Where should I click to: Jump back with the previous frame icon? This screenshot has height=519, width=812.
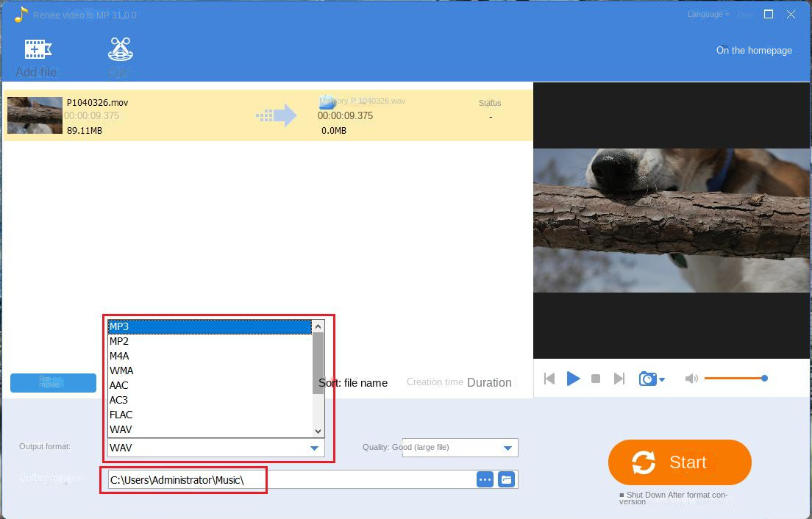click(549, 378)
